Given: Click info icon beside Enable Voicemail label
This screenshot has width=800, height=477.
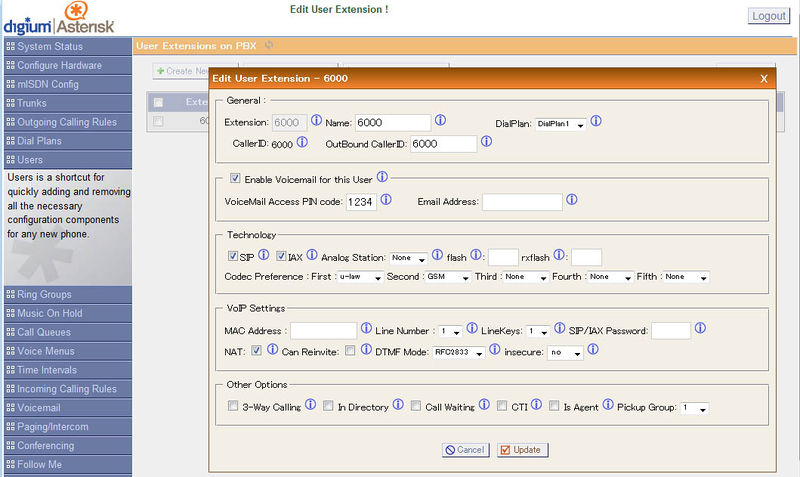Looking at the screenshot, I should [x=382, y=177].
